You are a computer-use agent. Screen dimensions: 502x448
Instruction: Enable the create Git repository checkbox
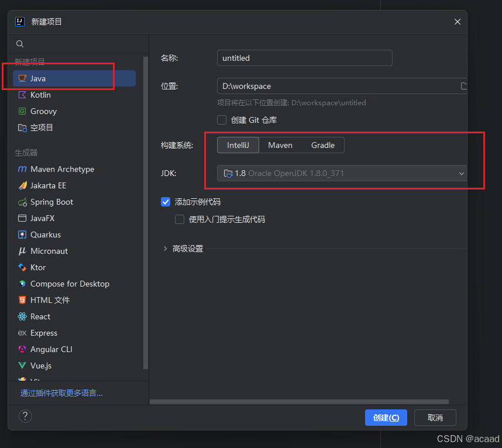click(x=222, y=120)
